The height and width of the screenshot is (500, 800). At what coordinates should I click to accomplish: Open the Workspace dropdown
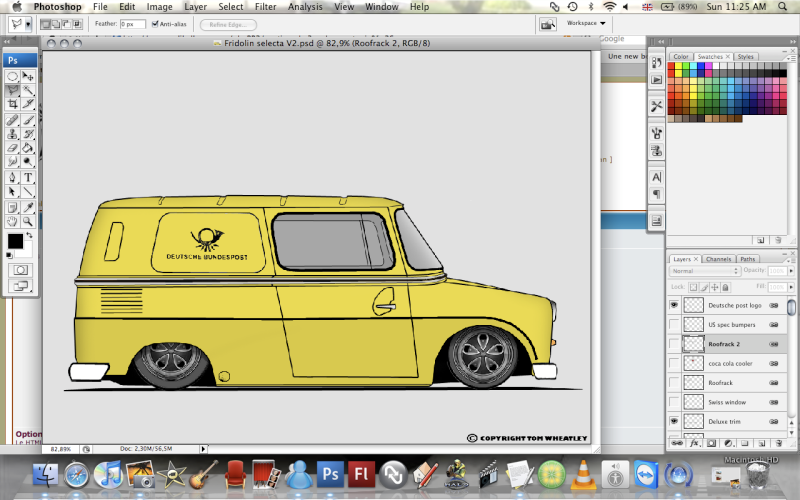(x=586, y=23)
